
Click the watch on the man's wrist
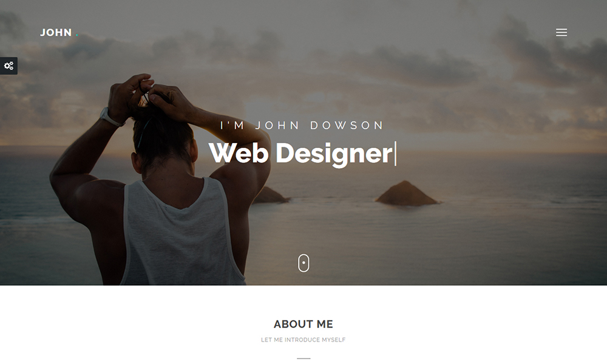110,118
